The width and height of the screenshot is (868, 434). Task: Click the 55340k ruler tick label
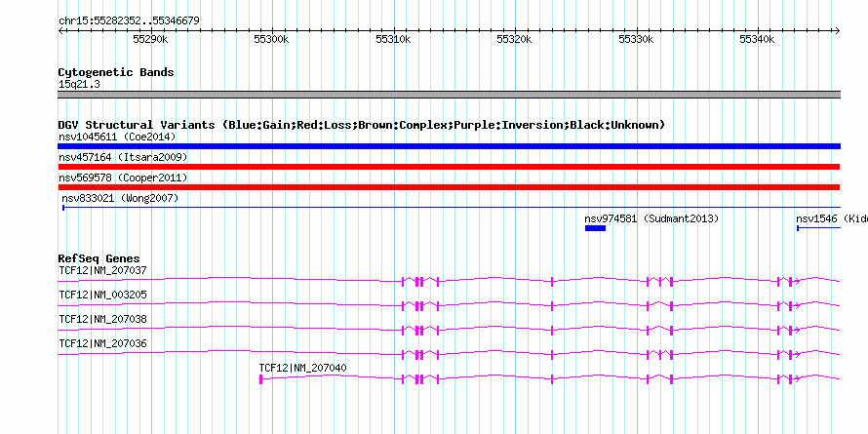(757, 40)
